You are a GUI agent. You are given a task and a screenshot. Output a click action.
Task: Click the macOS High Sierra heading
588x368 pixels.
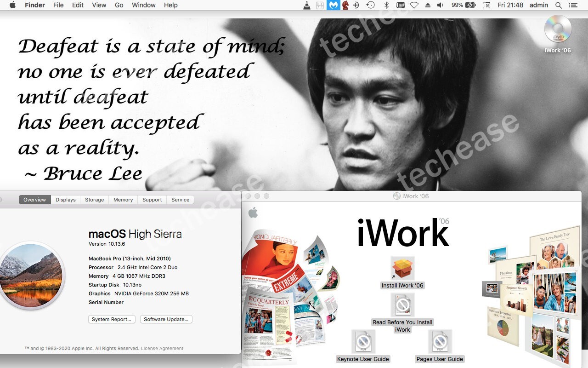click(x=135, y=234)
